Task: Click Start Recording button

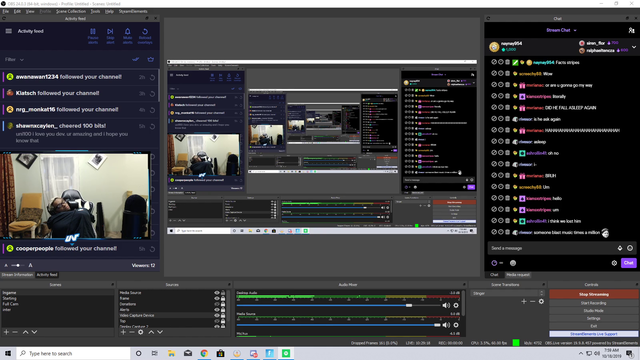Action: tap(593, 303)
